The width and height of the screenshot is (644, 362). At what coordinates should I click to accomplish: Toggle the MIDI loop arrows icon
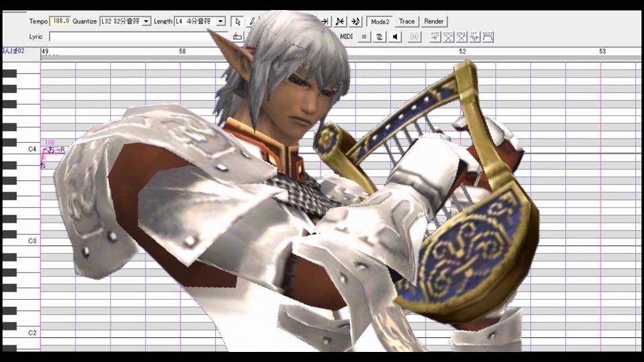tap(379, 36)
